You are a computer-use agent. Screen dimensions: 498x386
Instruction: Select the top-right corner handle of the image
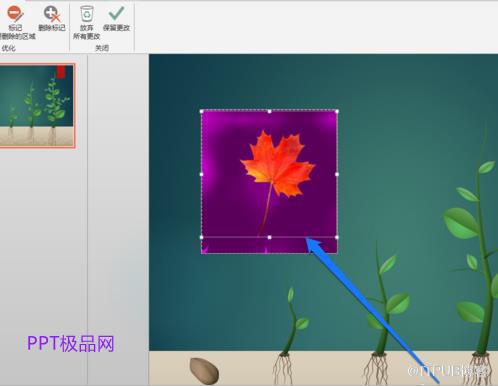(x=337, y=111)
